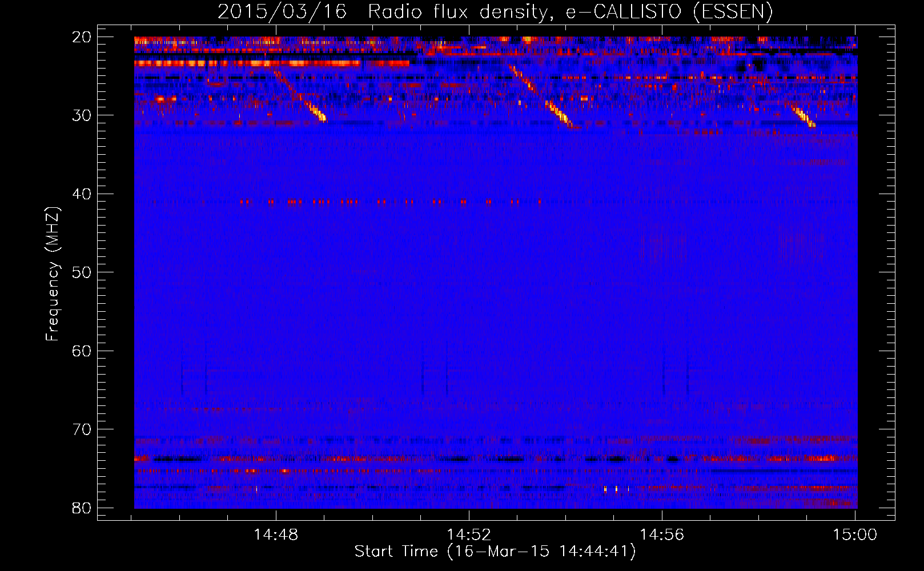Click the 80 MHz frequency tick label

82,508
